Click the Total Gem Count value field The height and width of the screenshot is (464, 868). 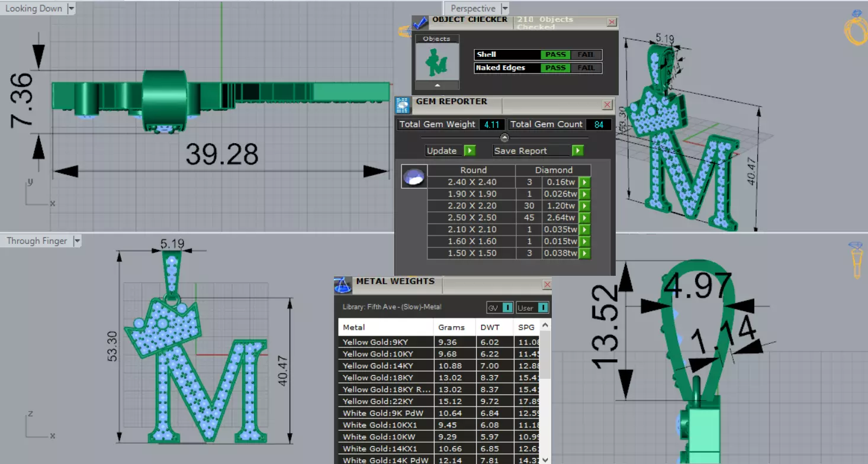[599, 124]
